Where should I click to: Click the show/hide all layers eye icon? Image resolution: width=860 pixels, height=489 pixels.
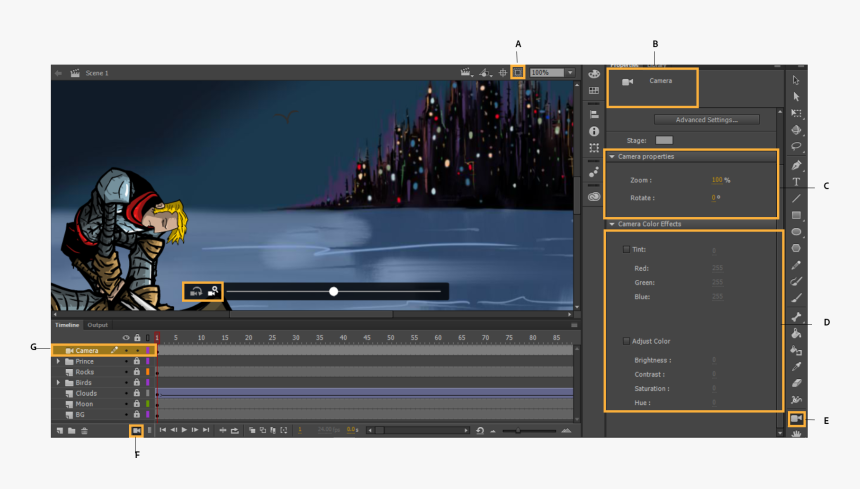pos(126,338)
